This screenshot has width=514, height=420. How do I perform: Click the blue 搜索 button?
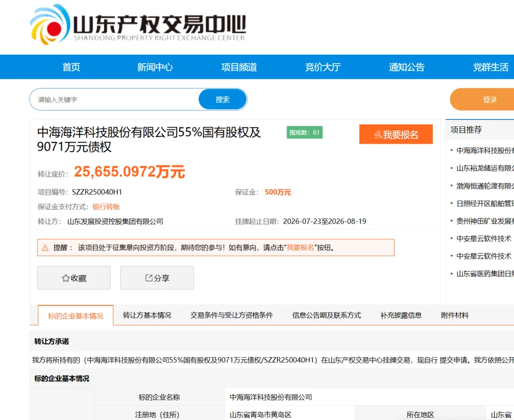(x=223, y=99)
